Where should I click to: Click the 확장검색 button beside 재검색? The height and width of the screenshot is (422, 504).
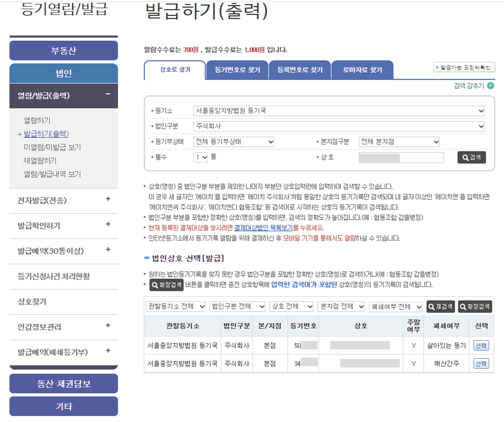point(475,307)
